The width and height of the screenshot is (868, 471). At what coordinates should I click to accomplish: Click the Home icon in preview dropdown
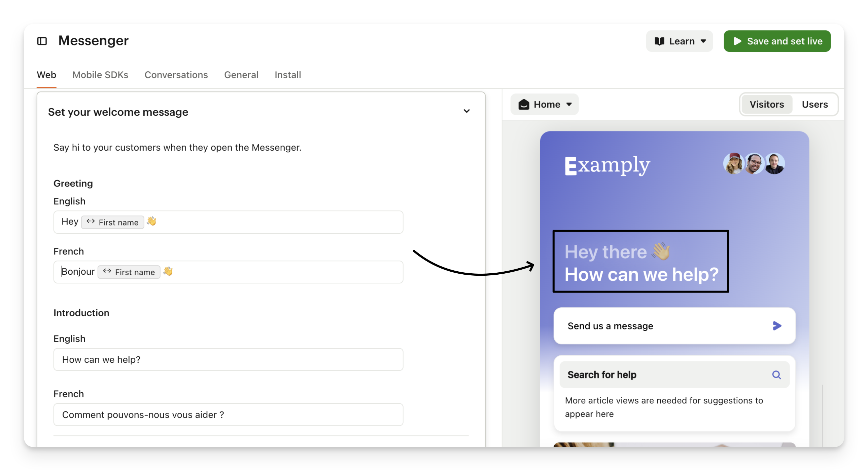click(x=524, y=104)
